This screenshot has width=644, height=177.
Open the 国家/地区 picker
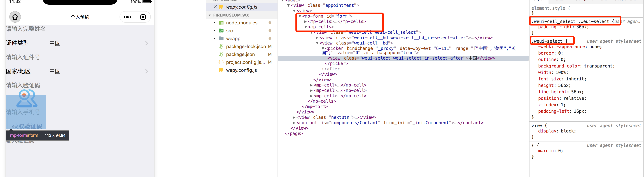pyautogui.click(x=80, y=71)
